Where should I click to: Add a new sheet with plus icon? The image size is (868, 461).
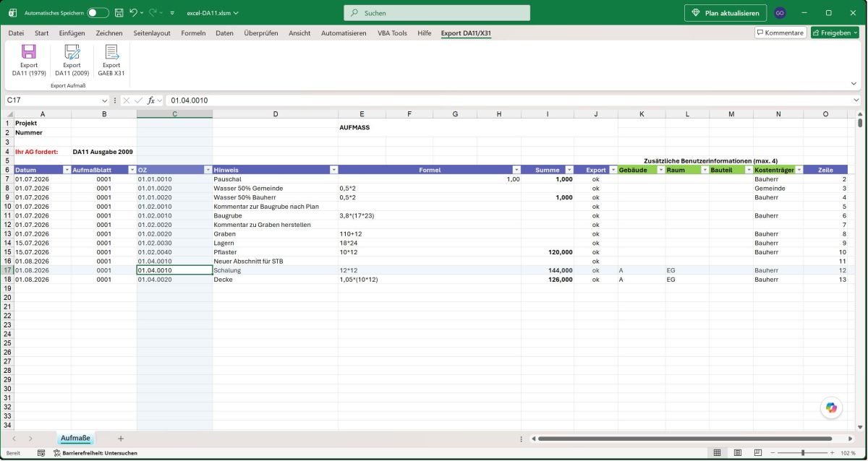point(121,439)
